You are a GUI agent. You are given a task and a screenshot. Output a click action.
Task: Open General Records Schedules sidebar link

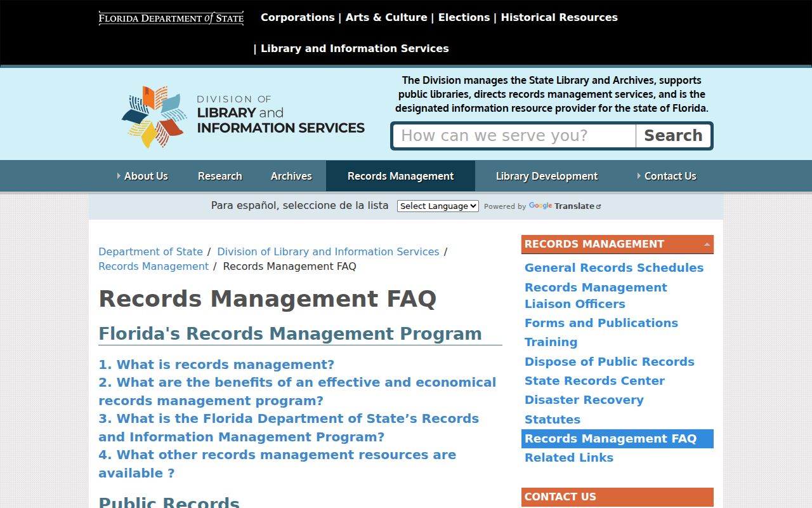point(614,268)
